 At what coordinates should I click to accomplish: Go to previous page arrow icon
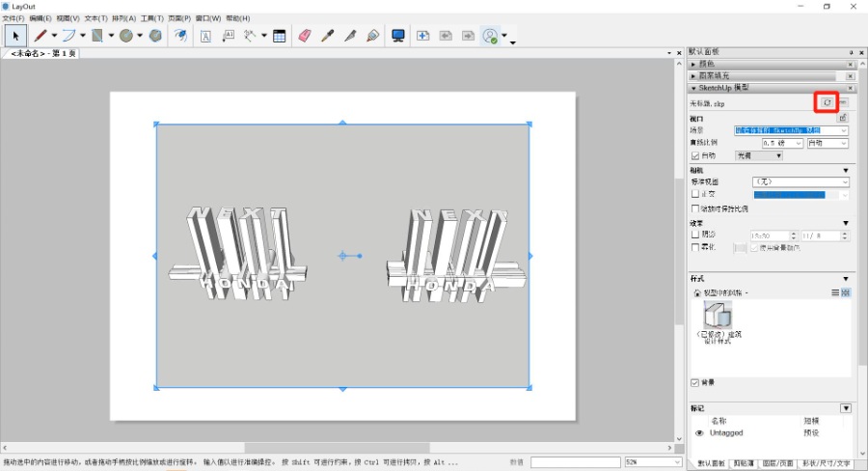tap(446, 36)
